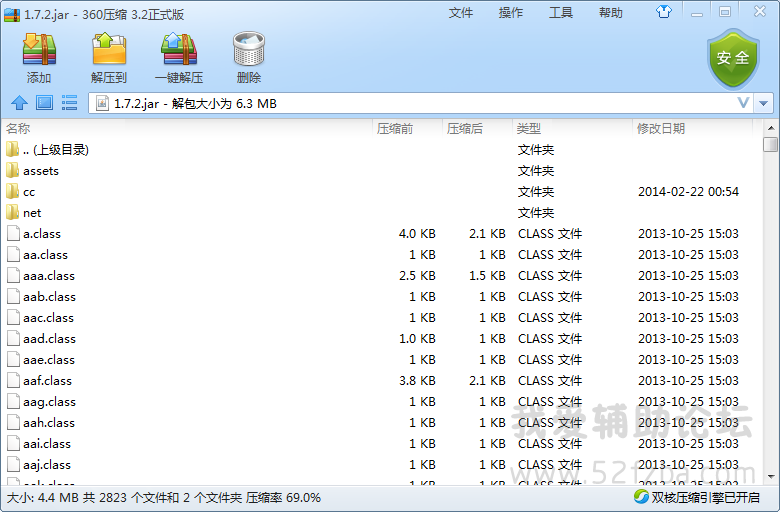Click the 删除 (Delete) trash icon
The height and width of the screenshot is (512, 780).
(249, 50)
